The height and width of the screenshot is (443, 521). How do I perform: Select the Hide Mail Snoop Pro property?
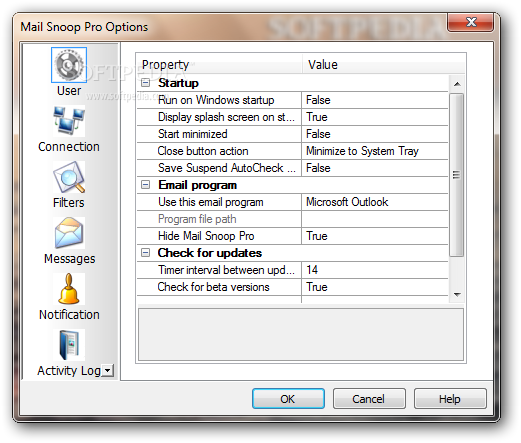point(219,236)
